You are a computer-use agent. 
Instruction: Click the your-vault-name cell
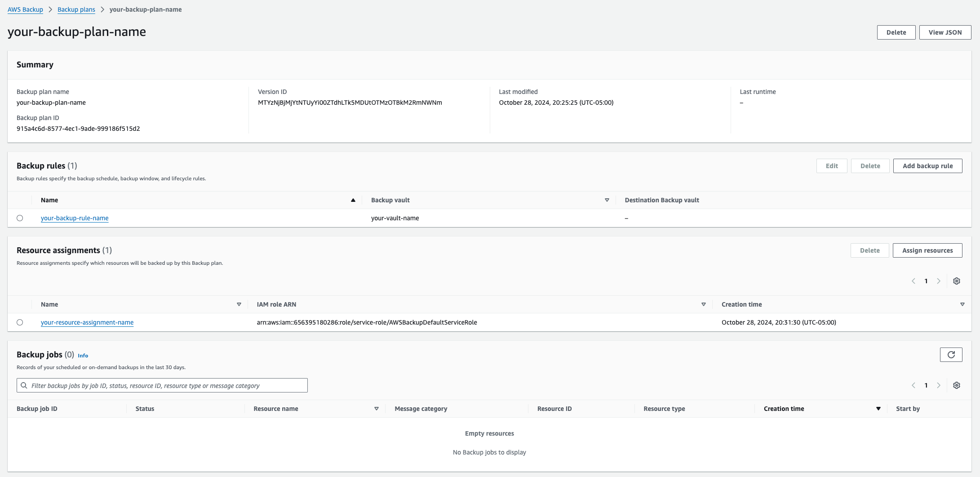(x=395, y=218)
